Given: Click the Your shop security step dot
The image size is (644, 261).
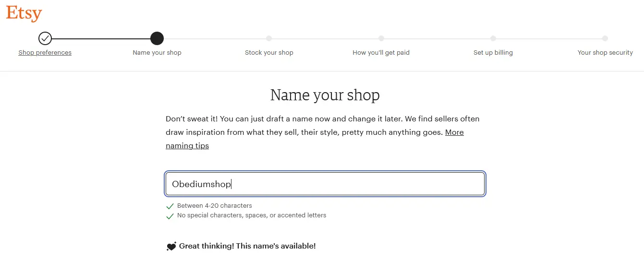Looking at the screenshot, I should (x=605, y=38).
